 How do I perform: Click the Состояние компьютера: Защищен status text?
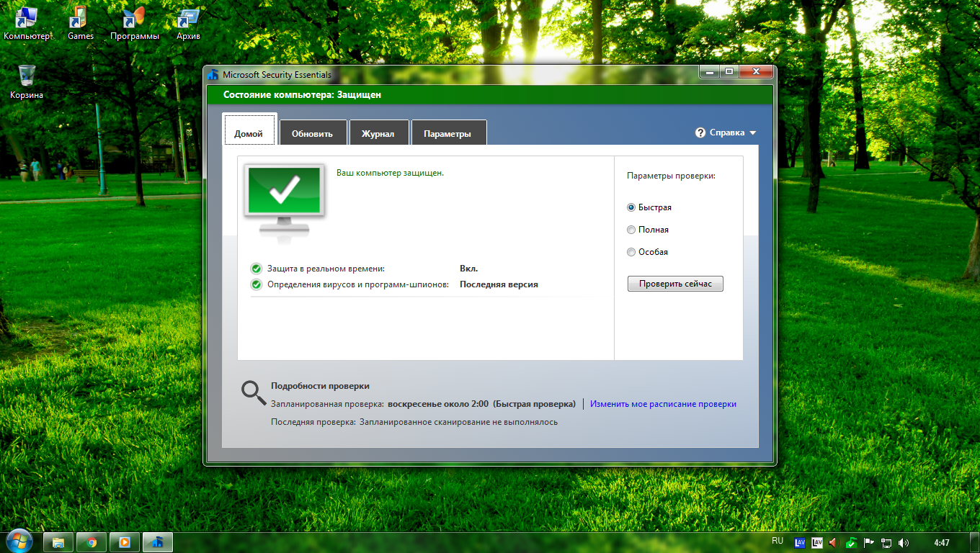tap(302, 94)
